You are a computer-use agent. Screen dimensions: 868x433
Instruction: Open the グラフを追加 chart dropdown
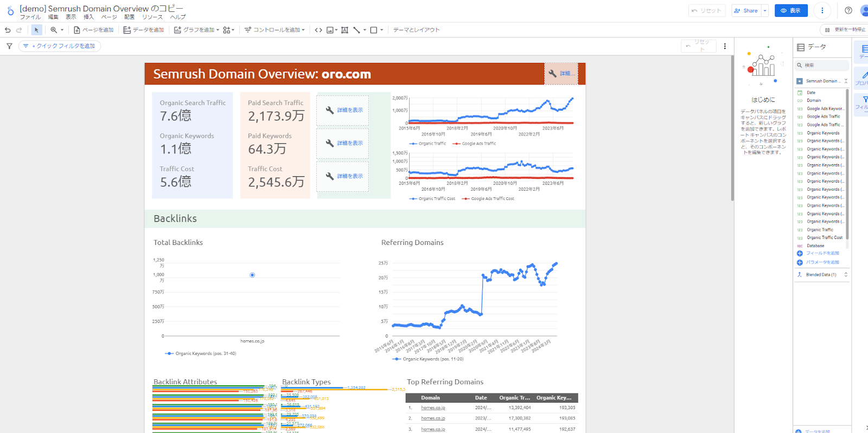pyautogui.click(x=196, y=30)
